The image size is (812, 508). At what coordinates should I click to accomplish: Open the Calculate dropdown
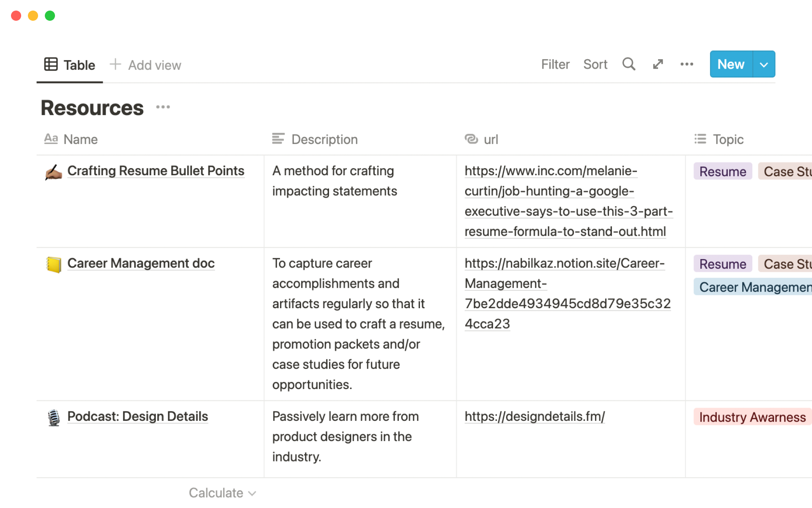(222, 493)
